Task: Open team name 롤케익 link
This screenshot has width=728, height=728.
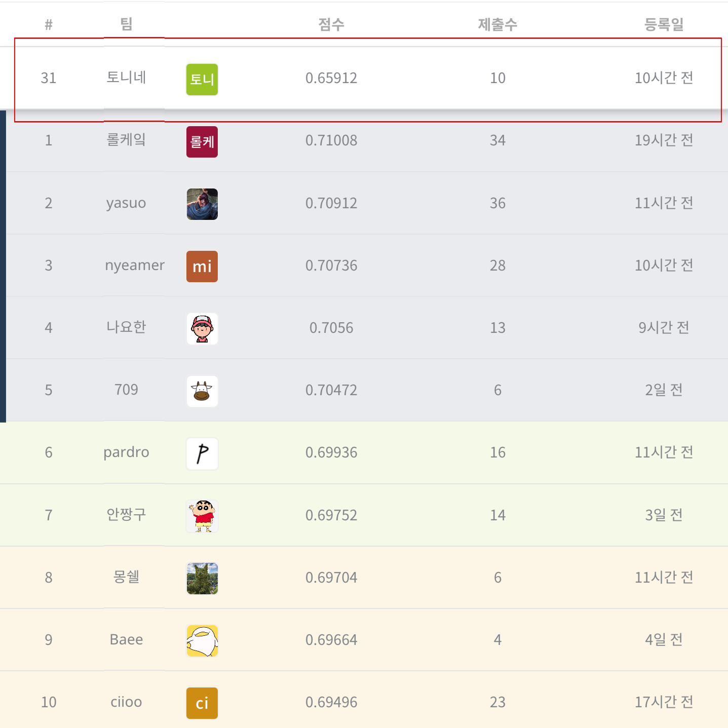Action: point(126,140)
